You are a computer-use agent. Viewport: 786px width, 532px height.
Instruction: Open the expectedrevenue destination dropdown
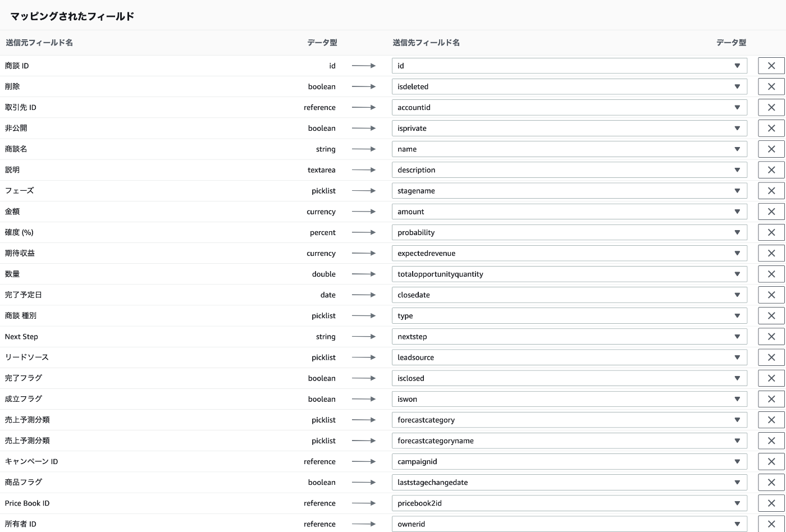(x=569, y=253)
